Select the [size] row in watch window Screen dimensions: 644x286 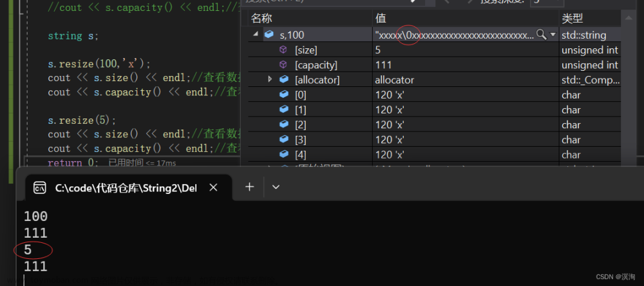click(x=435, y=50)
